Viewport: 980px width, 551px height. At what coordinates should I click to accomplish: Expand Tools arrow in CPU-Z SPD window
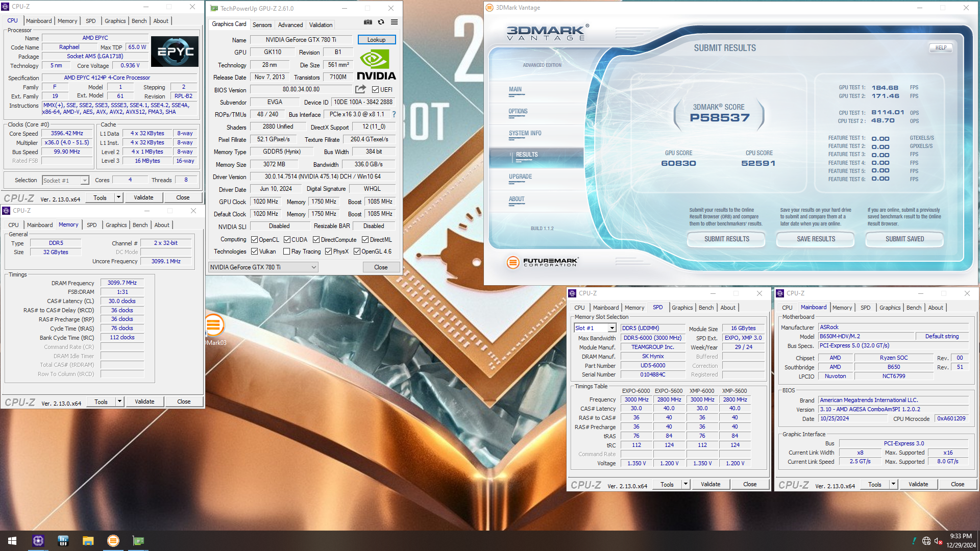[685, 484]
